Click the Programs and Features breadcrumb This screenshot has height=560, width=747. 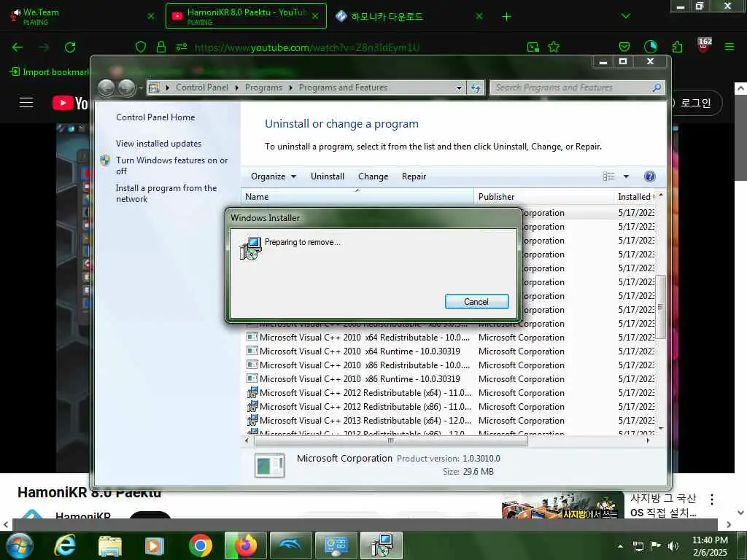click(x=343, y=87)
